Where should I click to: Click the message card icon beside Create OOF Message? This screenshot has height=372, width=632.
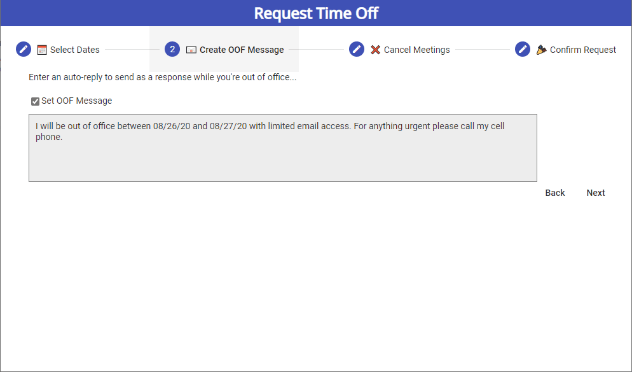coord(191,50)
